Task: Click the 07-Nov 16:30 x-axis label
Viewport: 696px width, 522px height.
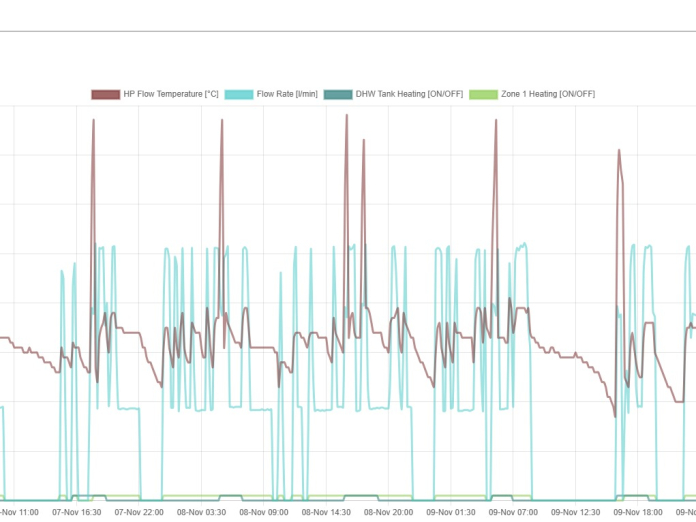Action: 76,511
